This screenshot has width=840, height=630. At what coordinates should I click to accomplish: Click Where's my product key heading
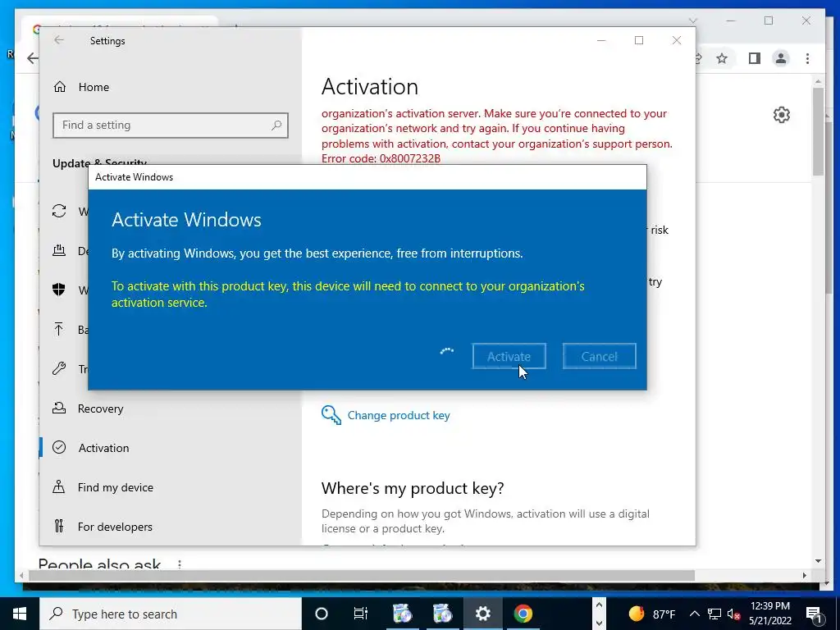click(413, 488)
